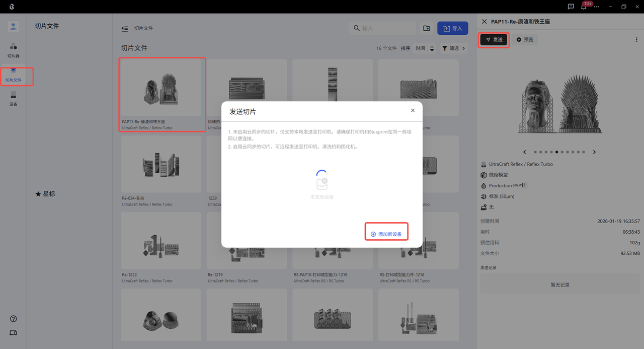The height and width of the screenshot is (349, 644).
Task: Click the icon beside 无
Action: (484, 207)
